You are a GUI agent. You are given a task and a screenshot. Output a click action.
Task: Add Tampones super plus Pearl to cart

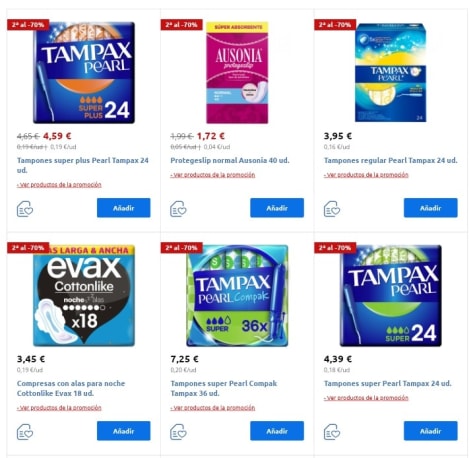tap(124, 208)
